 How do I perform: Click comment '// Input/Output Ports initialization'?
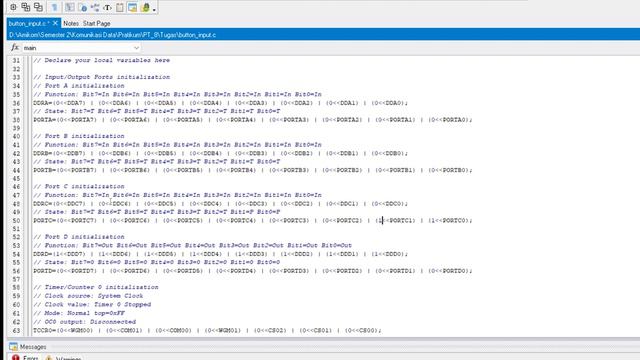102,77
